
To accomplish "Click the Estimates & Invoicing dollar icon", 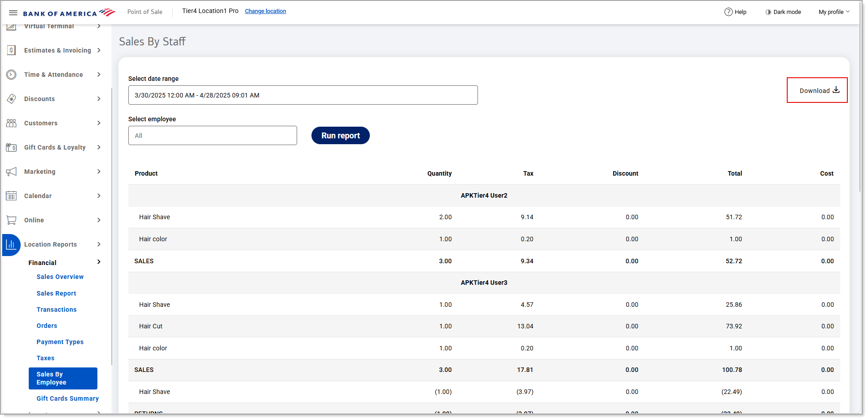I will click(12, 50).
